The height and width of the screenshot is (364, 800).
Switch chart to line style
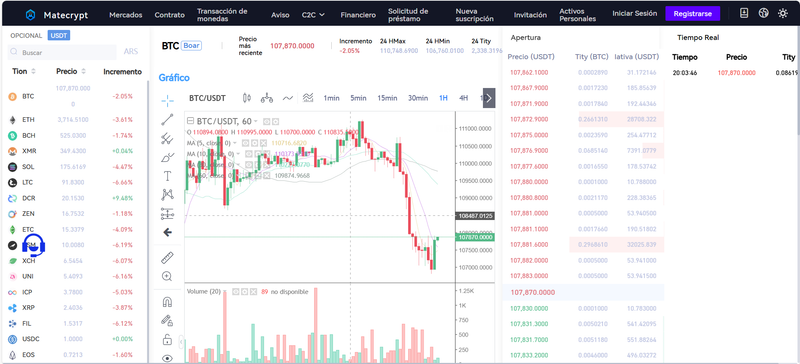pos(288,98)
